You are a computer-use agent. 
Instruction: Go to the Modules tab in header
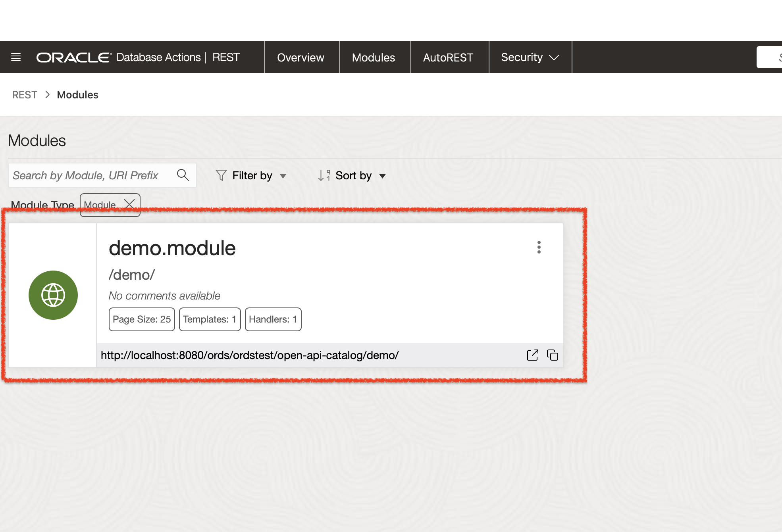pyautogui.click(x=373, y=58)
